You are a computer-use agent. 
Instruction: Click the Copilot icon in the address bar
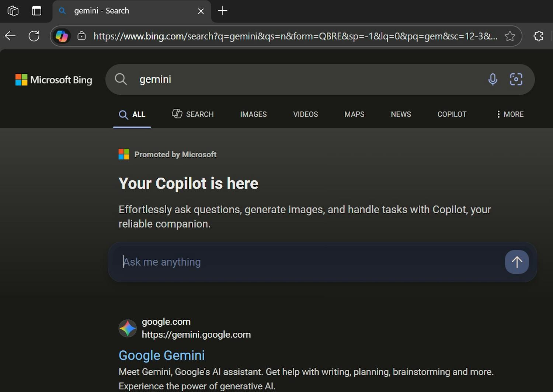click(x=62, y=36)
